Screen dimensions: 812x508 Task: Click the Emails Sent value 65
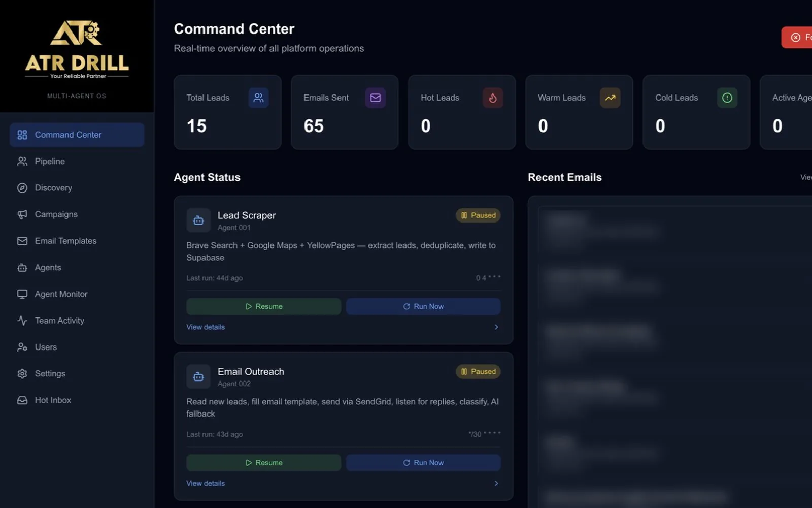(x=314, y=126)
